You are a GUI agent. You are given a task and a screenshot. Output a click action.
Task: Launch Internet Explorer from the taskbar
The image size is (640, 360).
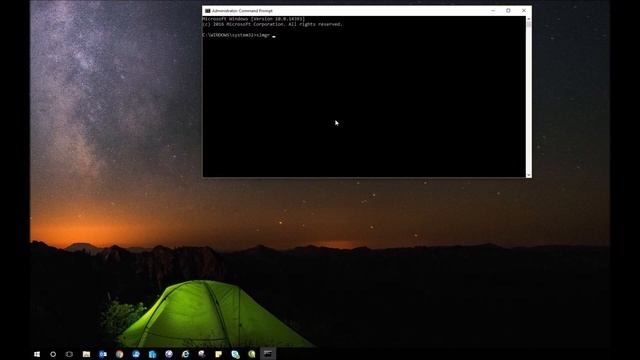point(185,354)
